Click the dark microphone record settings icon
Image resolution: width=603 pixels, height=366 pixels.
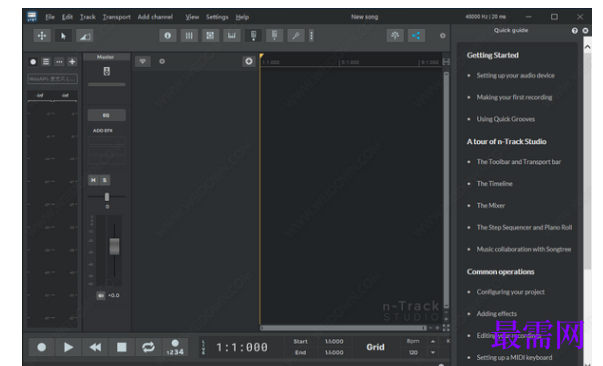253,35
